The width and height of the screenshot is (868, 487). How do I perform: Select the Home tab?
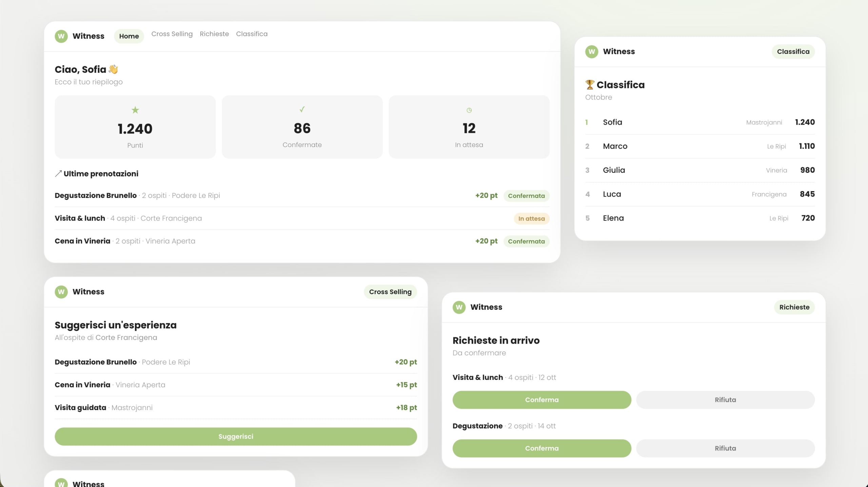tap(129, 36)
